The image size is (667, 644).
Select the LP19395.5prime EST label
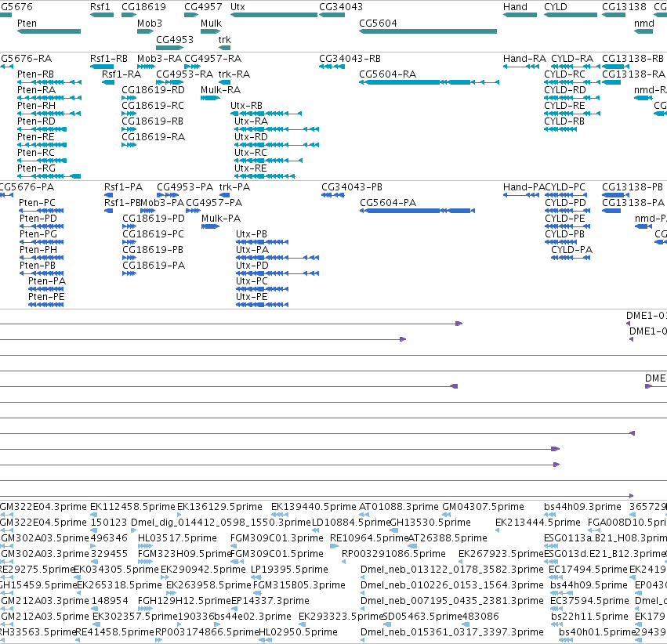(289, 570)
